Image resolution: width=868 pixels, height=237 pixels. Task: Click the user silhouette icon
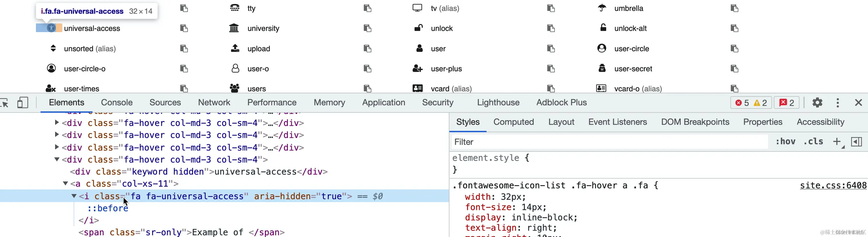point(419,48)
